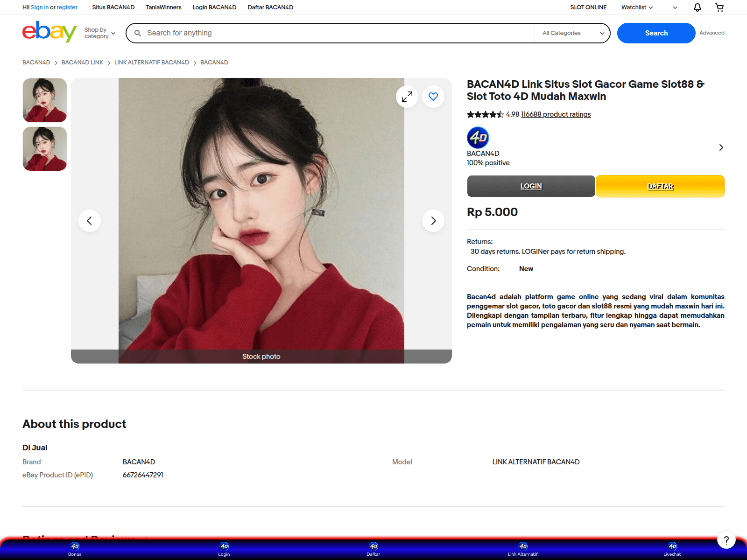
Task: Select first product thumbnail
Action: (x=45, y=100)
